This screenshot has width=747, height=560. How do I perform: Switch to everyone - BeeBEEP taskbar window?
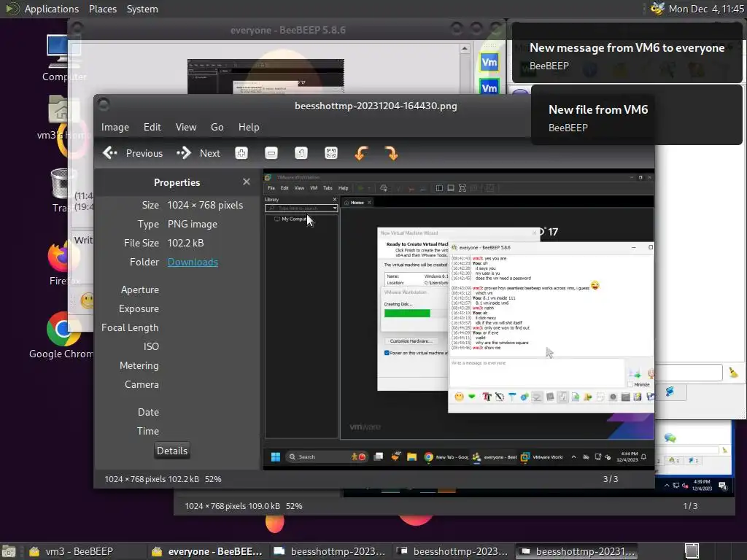[208, 551]
